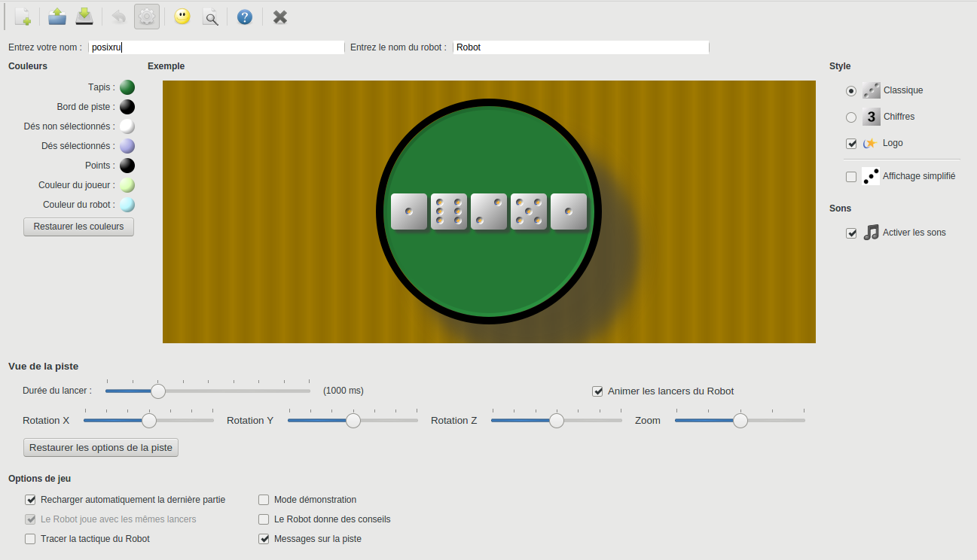This screenshot has height=560, width=977.
Task: Click Restaurer les options de la piste
Action: click(x=101, y=447)
